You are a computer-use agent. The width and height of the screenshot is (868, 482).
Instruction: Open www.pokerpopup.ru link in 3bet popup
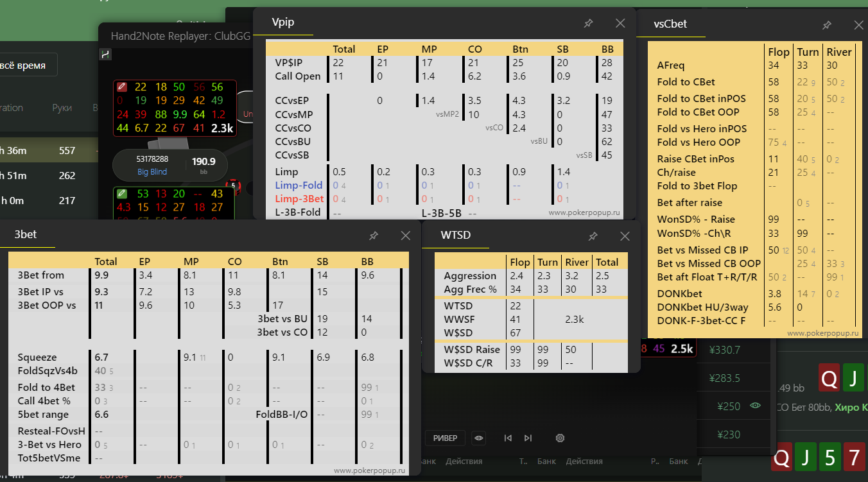point(369,470)
